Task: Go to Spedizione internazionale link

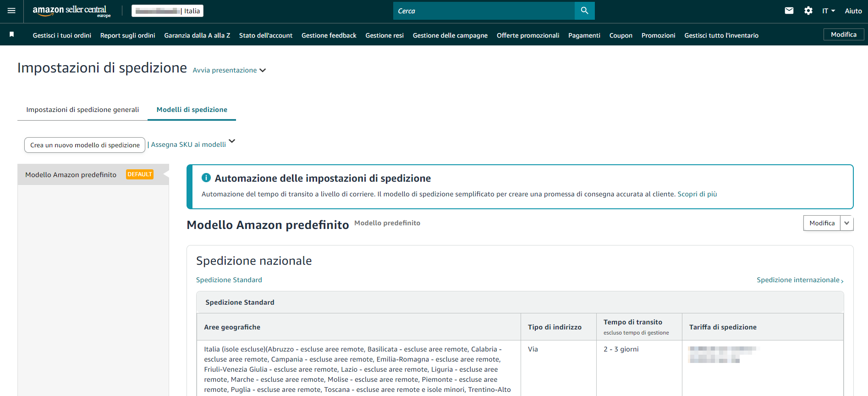Action: coord(799,280)
